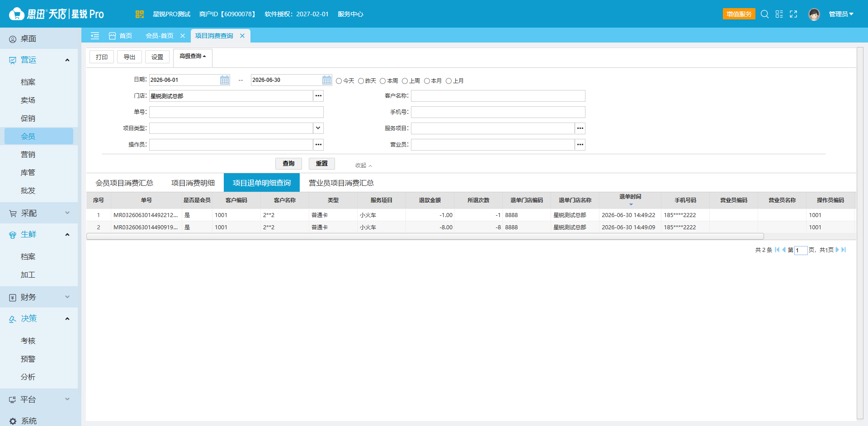Select the 今天 radio option
The image size is (868, 426).
click(x=339, y=81)
